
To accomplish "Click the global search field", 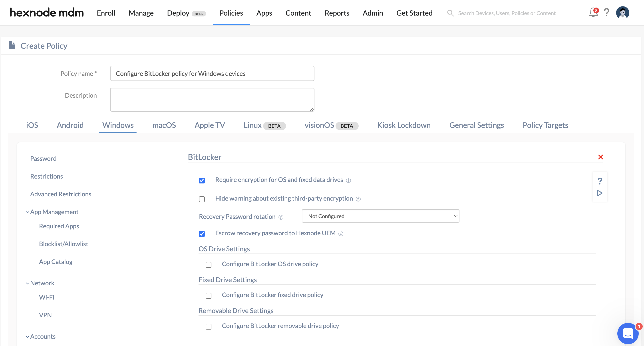I will (x=507, y=13).
